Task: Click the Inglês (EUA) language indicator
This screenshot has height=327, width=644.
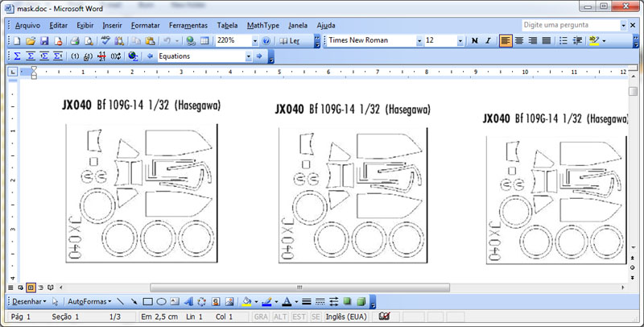Action: 346,317
